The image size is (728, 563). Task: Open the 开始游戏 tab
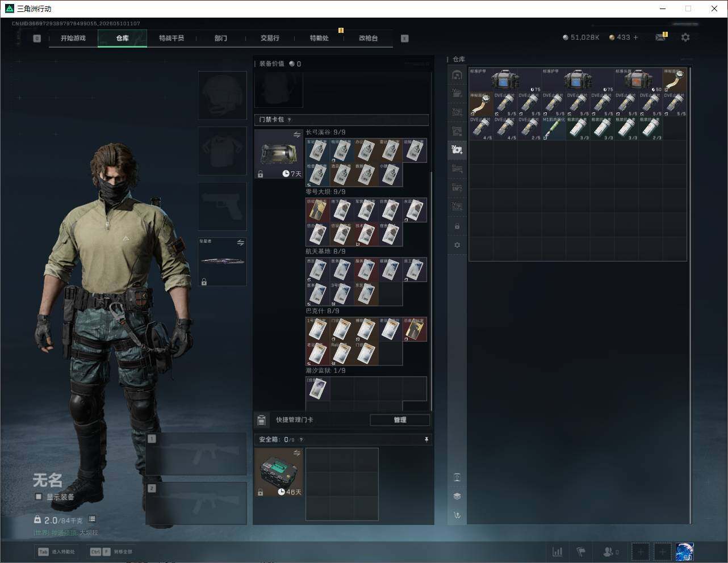point(73,38)
